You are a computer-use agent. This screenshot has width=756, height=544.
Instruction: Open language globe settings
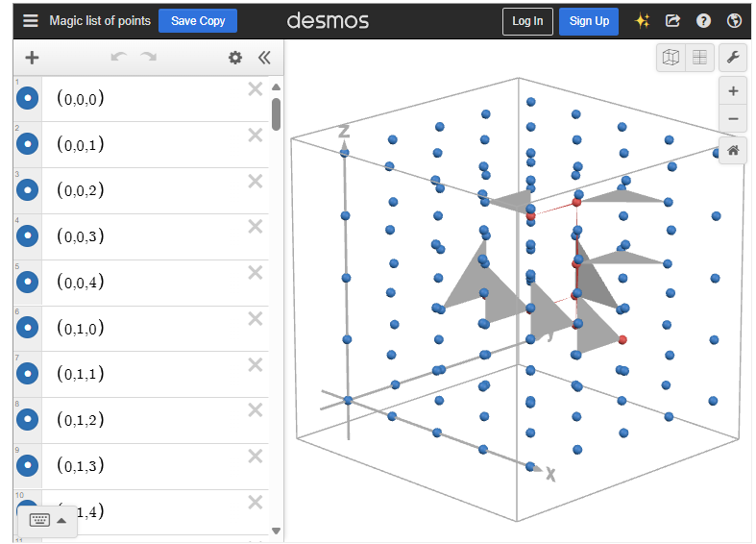point(734,21)
